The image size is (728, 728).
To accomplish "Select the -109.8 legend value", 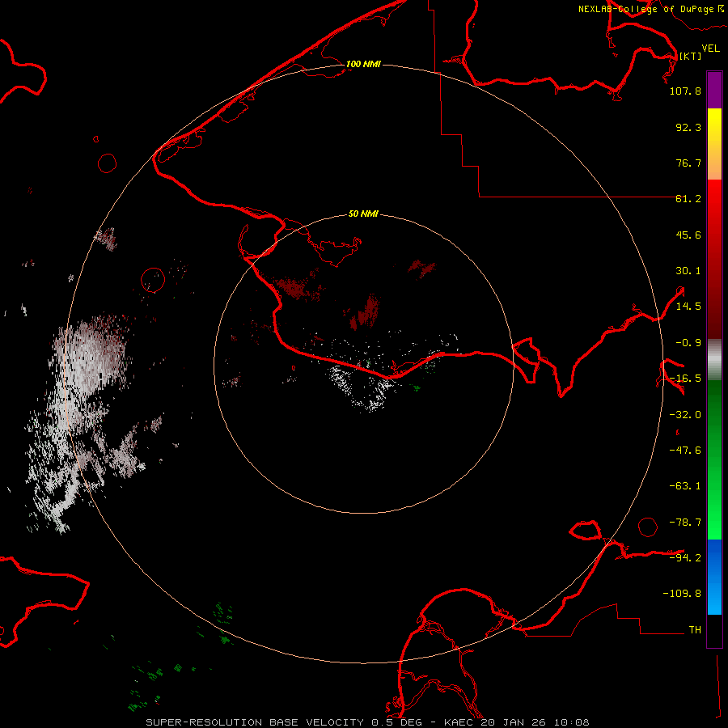I will (x=682, y=594).
